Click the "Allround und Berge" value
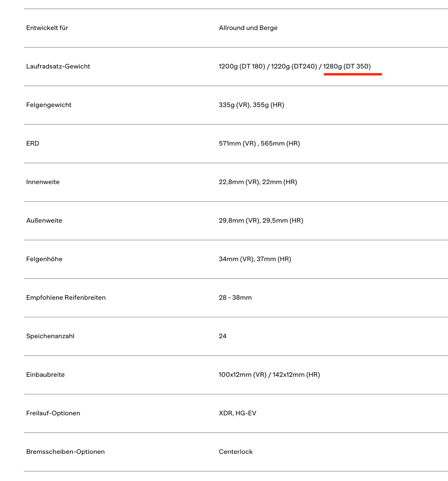 point(248,28)
